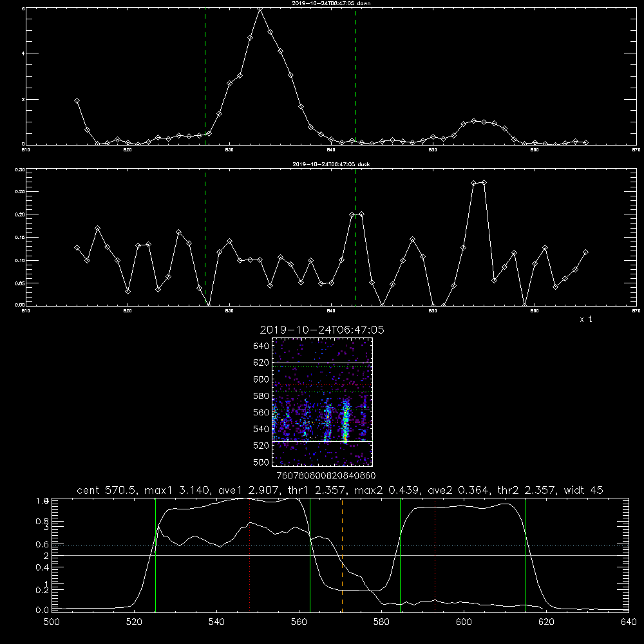Click the x-axis label 600 of the bottom plot
Viewport: 644px width, 644px height.
tap(464, 621)
